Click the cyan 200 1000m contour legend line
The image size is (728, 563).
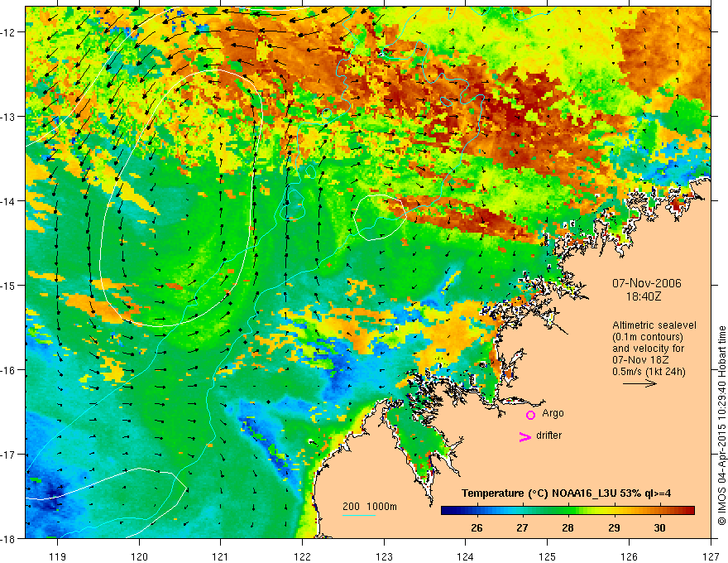pyautogui.click(x=359, y=515)
